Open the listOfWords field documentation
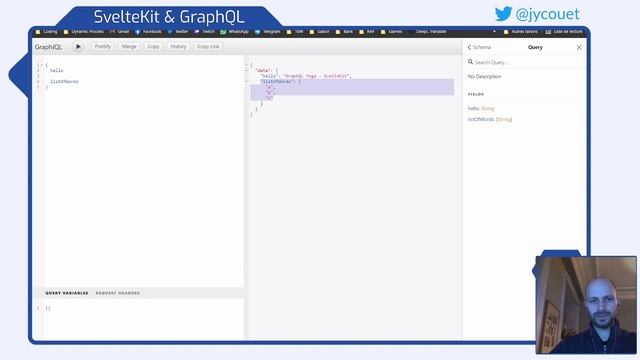 (x=481, y=119)
